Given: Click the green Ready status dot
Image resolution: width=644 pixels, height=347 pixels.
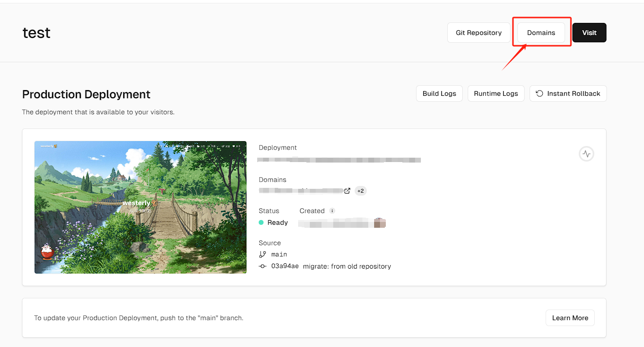Looking at the screenshot, I should [x=261, y=222].
